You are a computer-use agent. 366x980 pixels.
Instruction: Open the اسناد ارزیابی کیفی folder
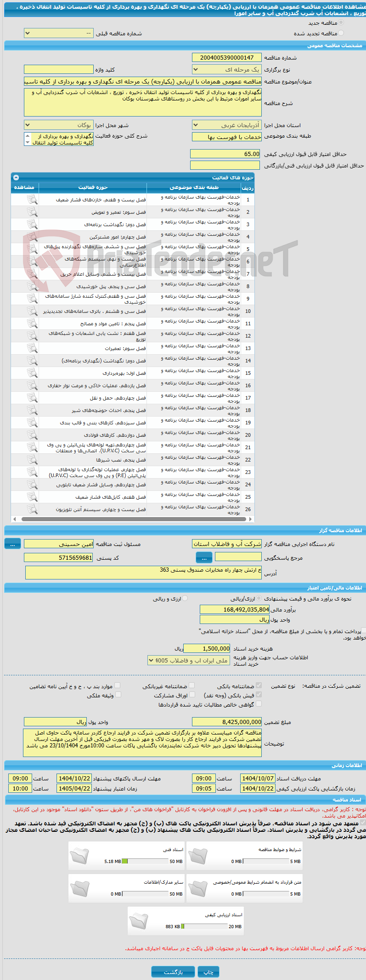[x=139, y=920]
